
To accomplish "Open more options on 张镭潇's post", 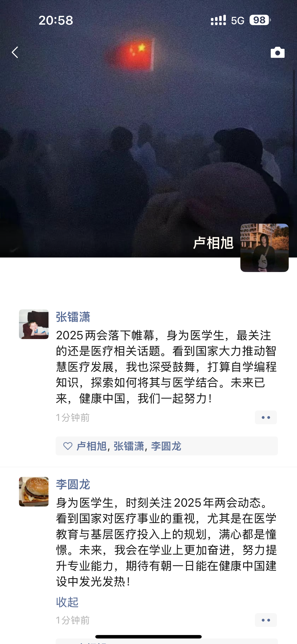I will coord(266,417).
